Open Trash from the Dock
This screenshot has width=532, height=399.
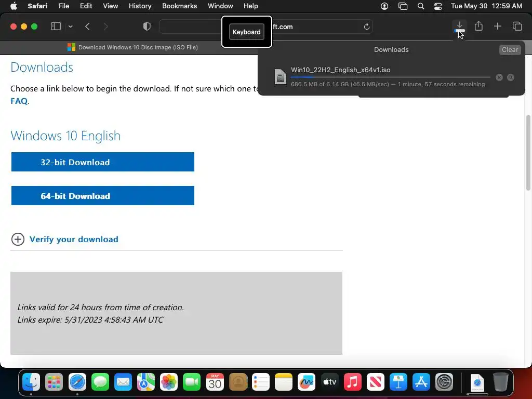click(x=500, y=382)
